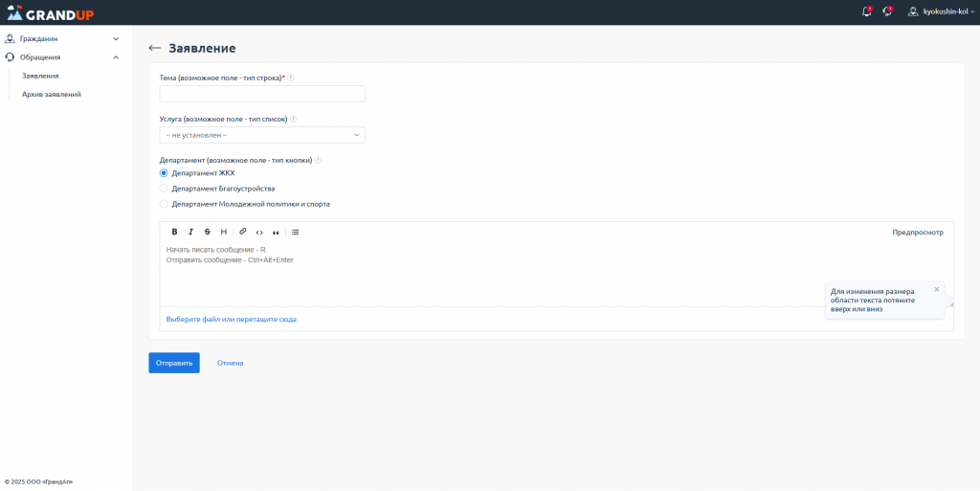The width and height of the screenshot is (980, 491).
Task: Toggle bold formatting in the editor
Action: click(x=174, y=232)
